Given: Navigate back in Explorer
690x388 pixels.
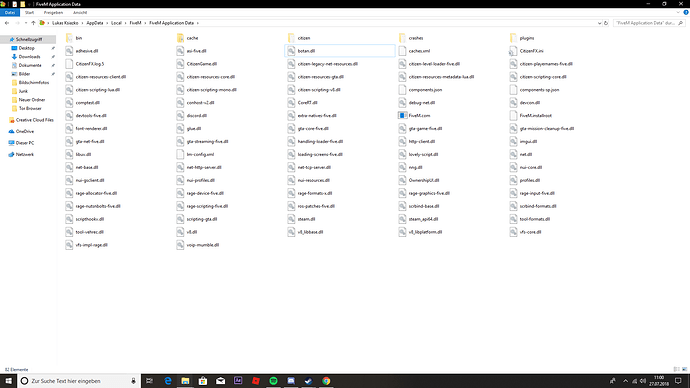Looking at the screenshot, I should [x=7, y=23].
